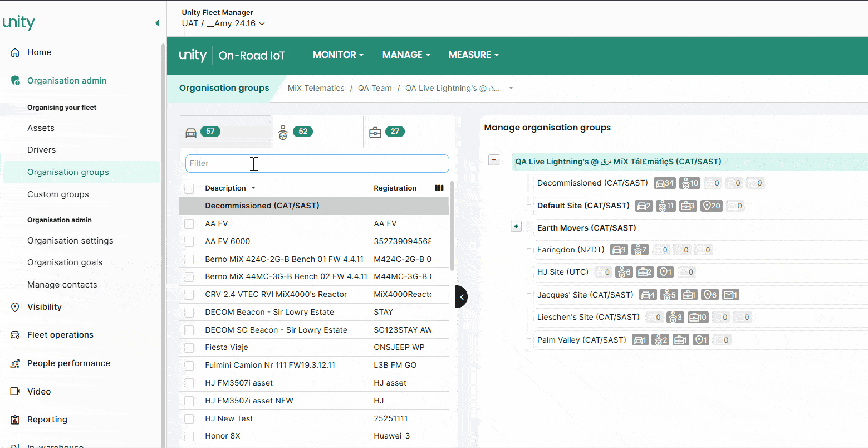Open the MONITOR menu
Viewport: 868px width, 448px height.
pyautogui.click(x=338, y=55)
